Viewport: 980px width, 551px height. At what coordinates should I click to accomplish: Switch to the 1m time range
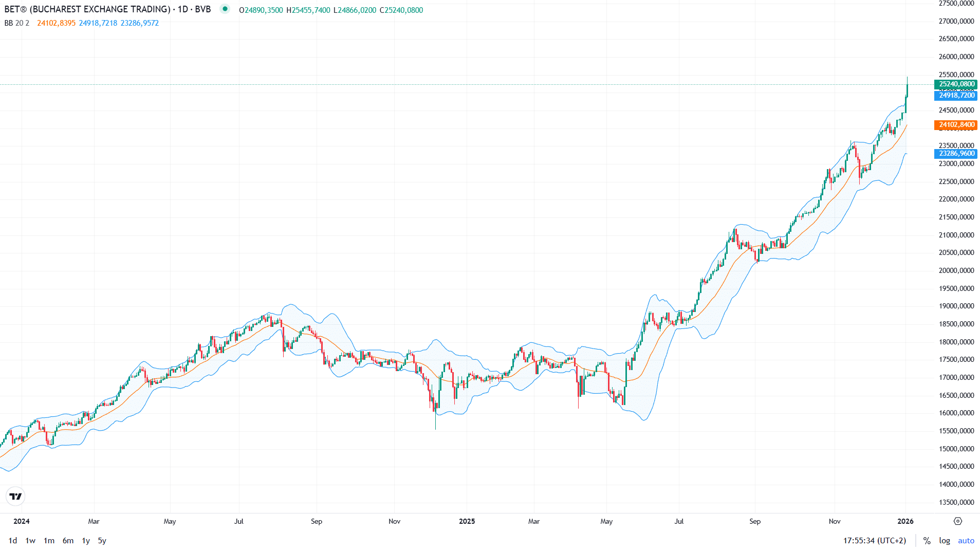[49, 541]
